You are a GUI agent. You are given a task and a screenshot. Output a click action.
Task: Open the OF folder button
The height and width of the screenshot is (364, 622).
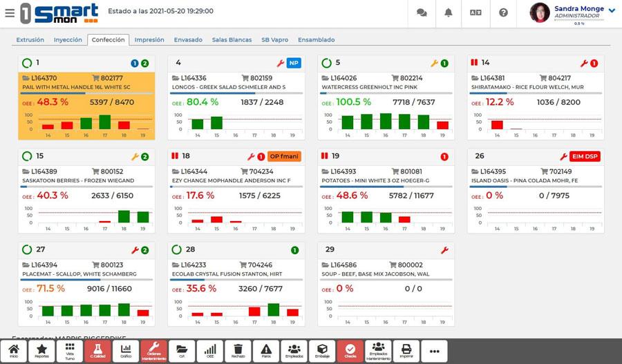pos(182,351)
